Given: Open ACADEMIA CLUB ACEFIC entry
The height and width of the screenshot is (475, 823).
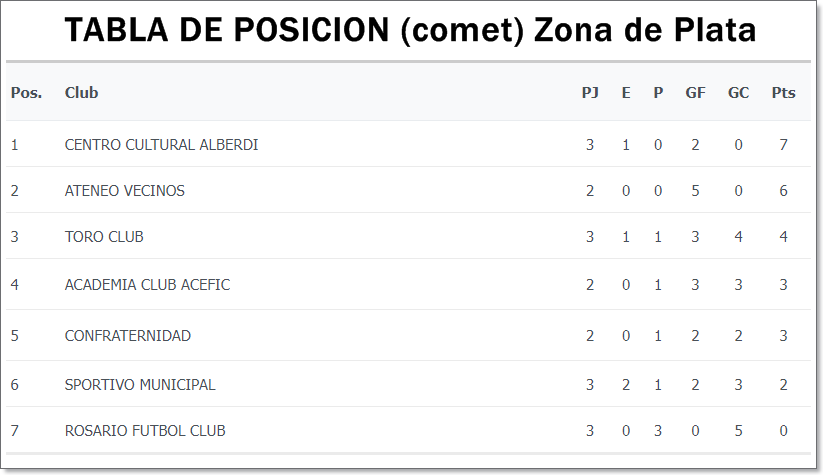Looking at the screenshot, I should (x=147, y=284).
